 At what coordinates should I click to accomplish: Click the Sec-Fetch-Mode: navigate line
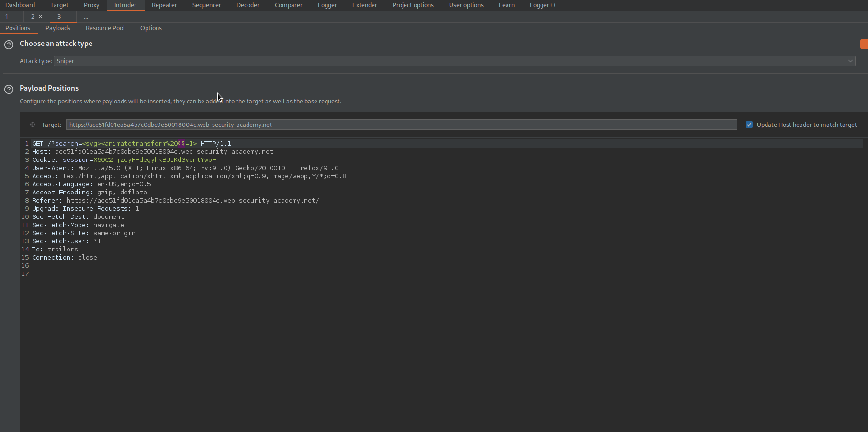click(x=78, y=225)
